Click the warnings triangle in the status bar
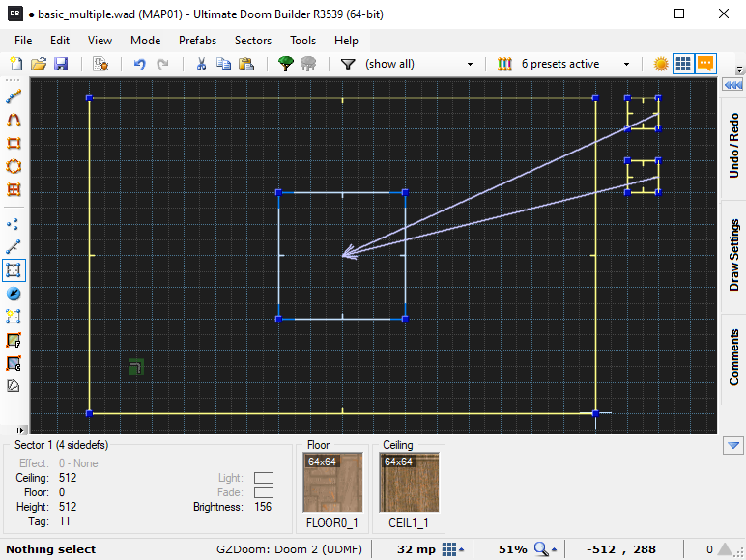 (x=725, y=549)
